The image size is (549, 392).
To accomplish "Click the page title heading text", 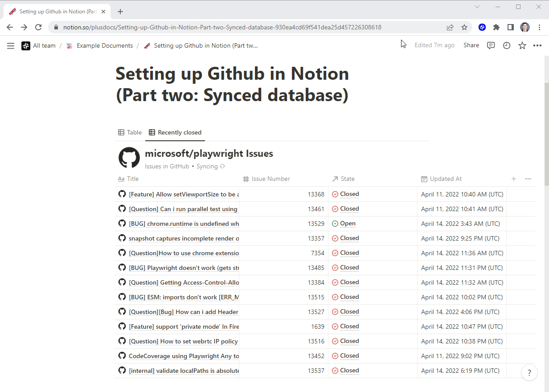I will pyautogui.click(x=232, y=85).
